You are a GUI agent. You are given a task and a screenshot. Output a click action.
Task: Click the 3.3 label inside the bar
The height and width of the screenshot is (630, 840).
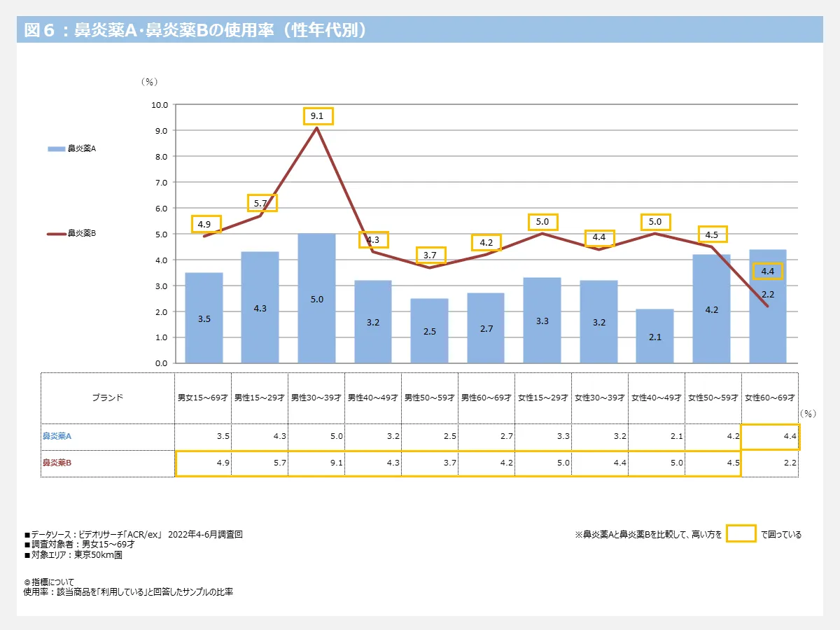tap(542, 321)
